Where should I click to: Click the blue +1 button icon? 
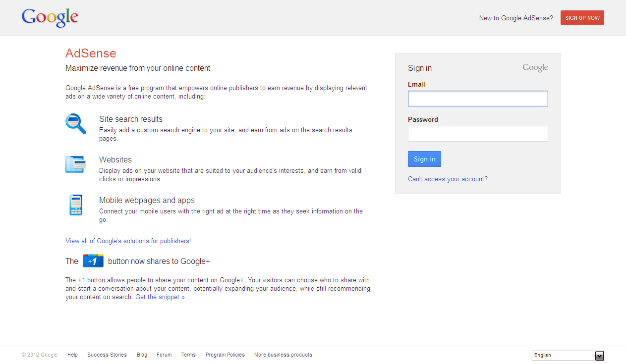pos(93,261)
